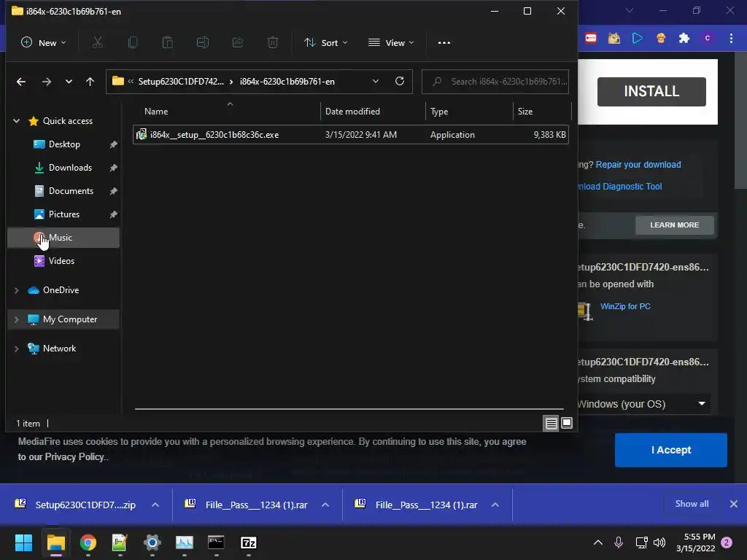The width and height of the screenshot is (747, 560).
Task: Open address bar history dropdown
Action: [x=376, y=82]
